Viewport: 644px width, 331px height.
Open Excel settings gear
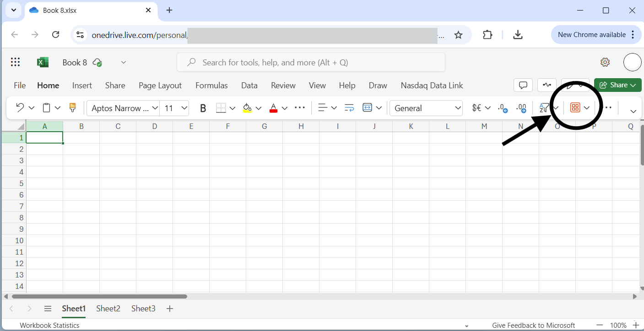pyautogui.click(x=605, y=62)
